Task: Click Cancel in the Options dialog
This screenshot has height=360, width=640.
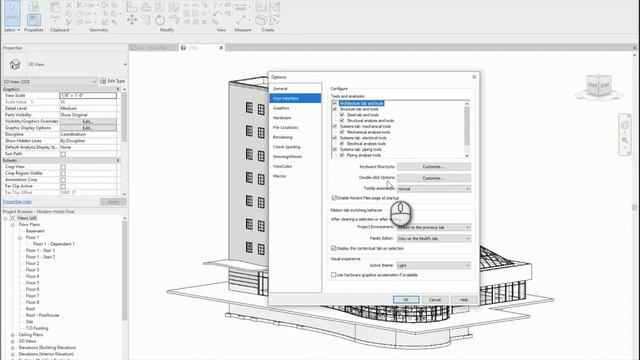Action: (x=435, y=300)
